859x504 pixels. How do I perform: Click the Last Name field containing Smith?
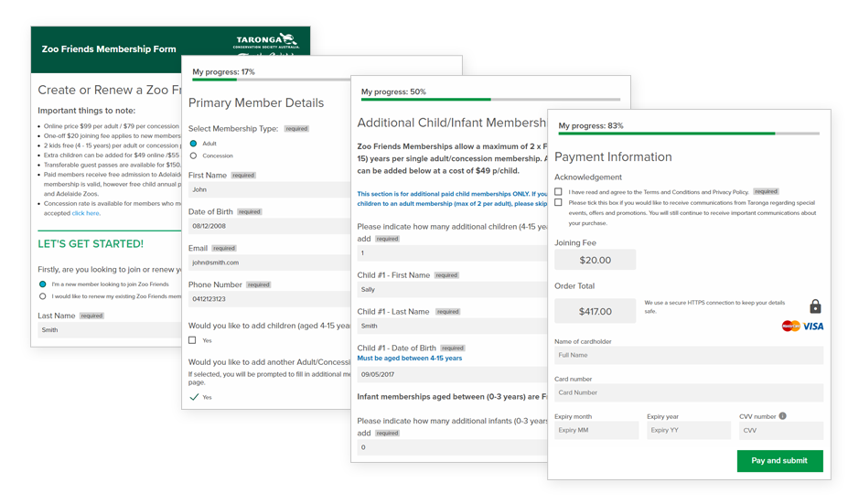click(x=110, y=330)
